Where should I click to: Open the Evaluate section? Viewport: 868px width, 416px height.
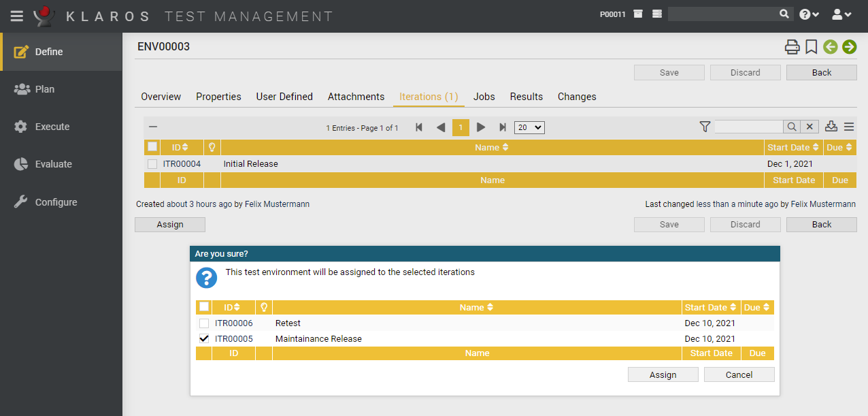[x=61, y=164]
